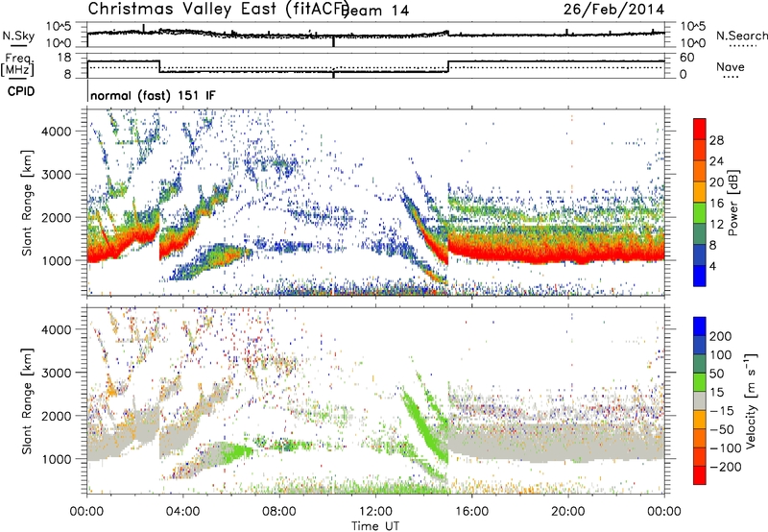Click the 'Slant Range [km]' label of the velocity panel

click(x=28, y=401)
